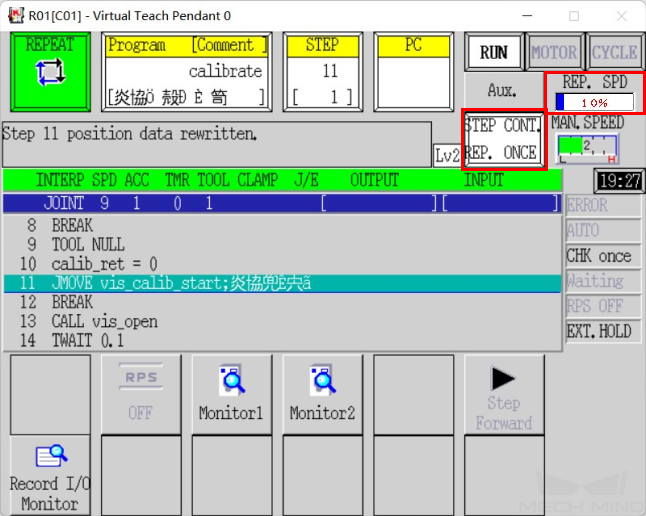Open the PC program selector
This screenshot has height=516, width=646.
pos(414,72)
